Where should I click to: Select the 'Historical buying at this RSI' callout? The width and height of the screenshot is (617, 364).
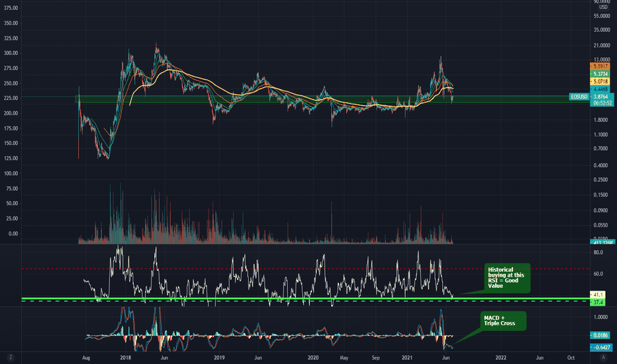(507, 278)
